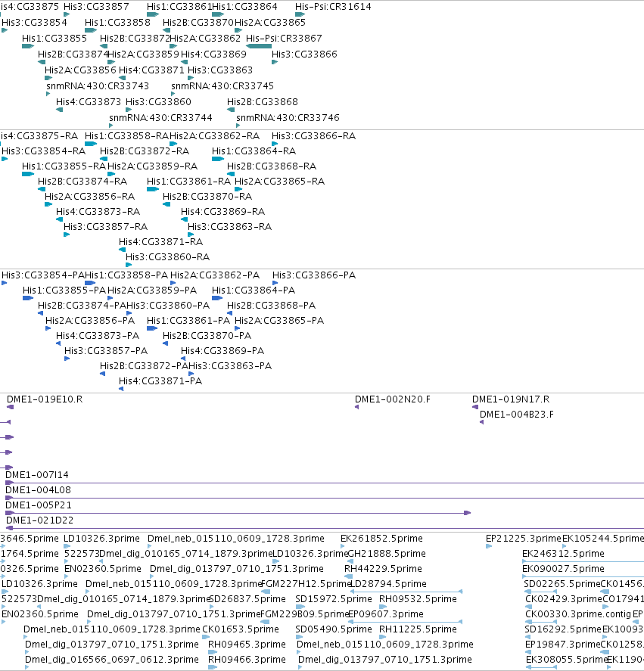Image resolution: width=644 pixels, height=671 pixels.
Task: Select the His2B:CG33868 gene label
Action: 262,101
